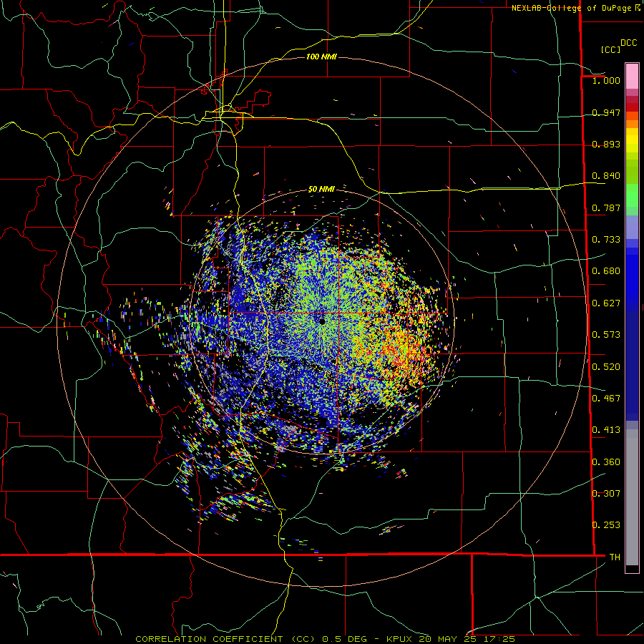Select the 0.307 color bar value
The height and width of the screenshot is (644, 644).
click(x=606, y=494)
